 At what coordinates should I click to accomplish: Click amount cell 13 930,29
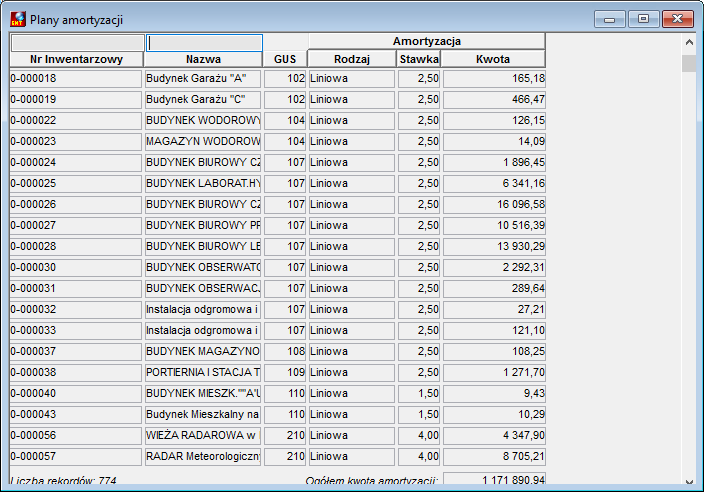point(494,246)
